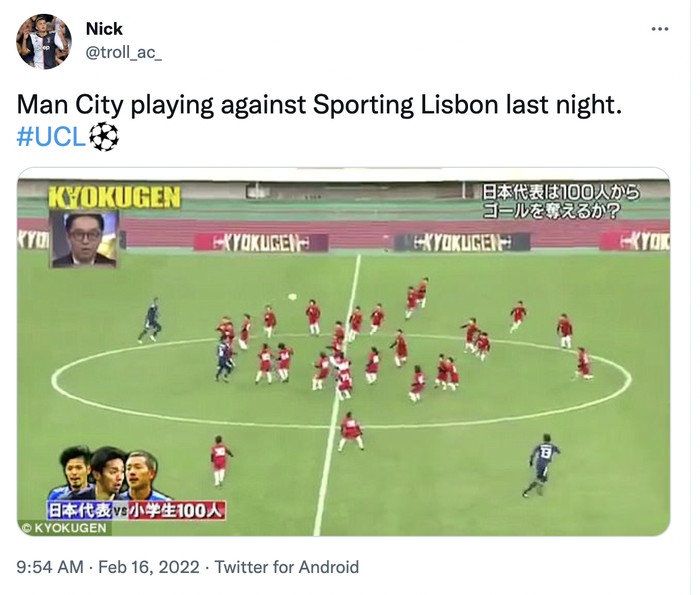Click the Twitter for Android source label
The height and width of the screenshot is (595, 700).
pos(287,567)
